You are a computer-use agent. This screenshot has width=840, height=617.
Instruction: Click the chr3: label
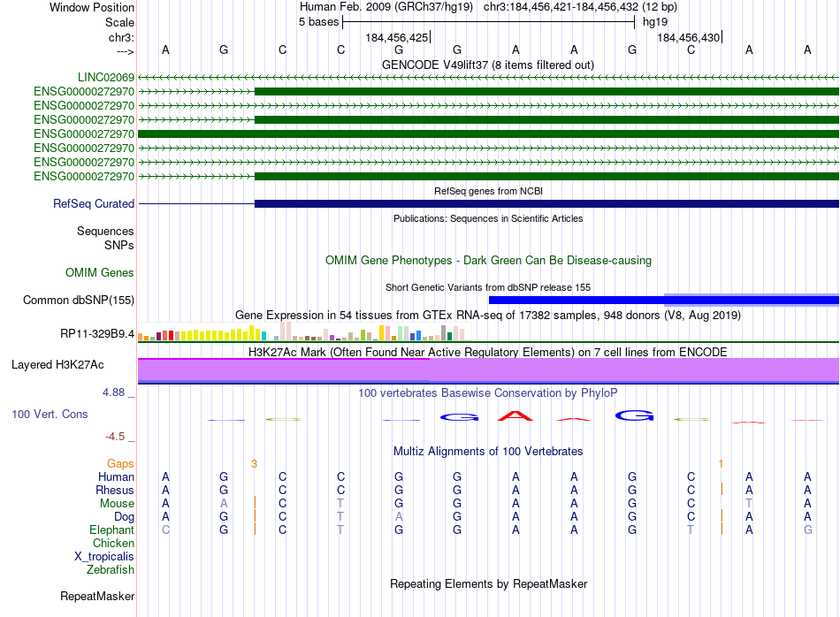pyautogui.click(x=121, y=37)
